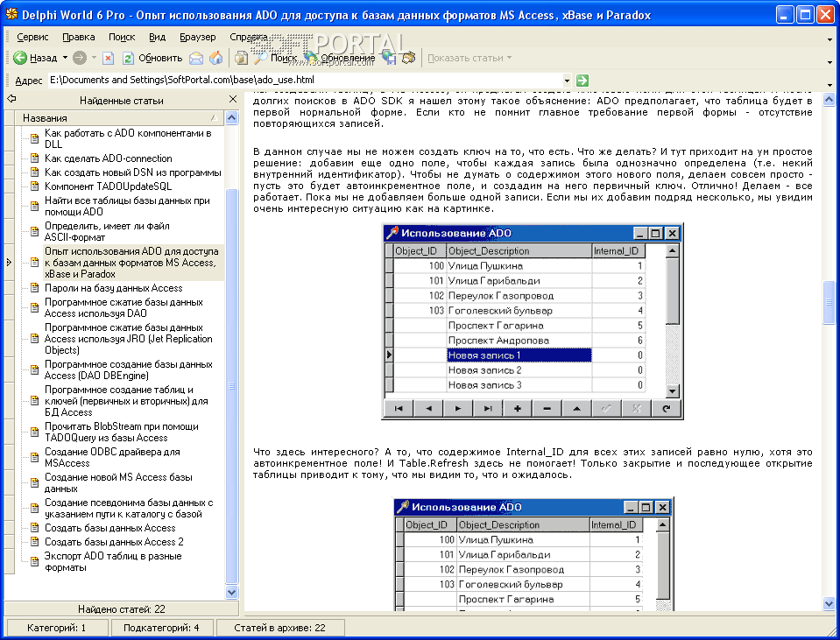Click icon beside 'Найти все таблицы базы данных'
This screenshot has height=640, width=840.
[35, 207]
